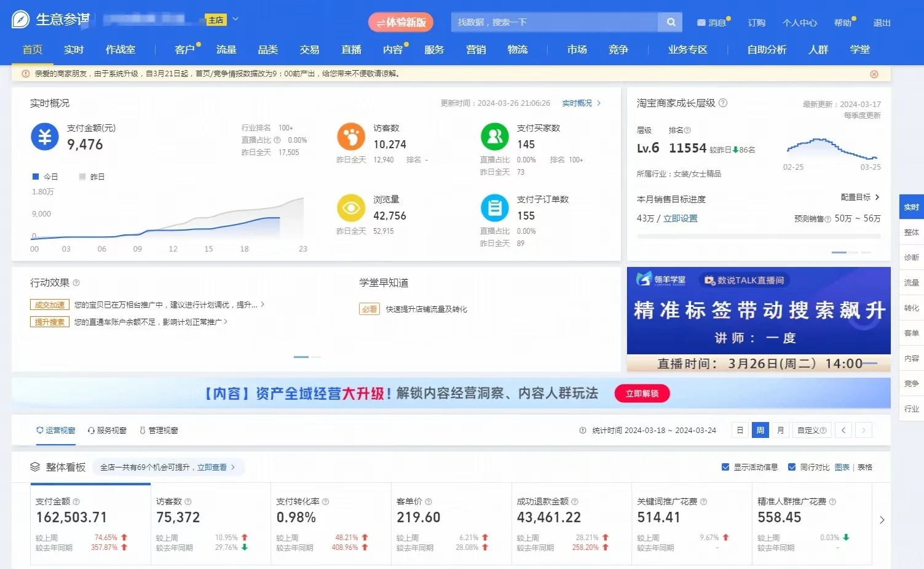Switch to the 服务视窗 tab
This screenshot has width=924, height=569.
click(106, 430)
